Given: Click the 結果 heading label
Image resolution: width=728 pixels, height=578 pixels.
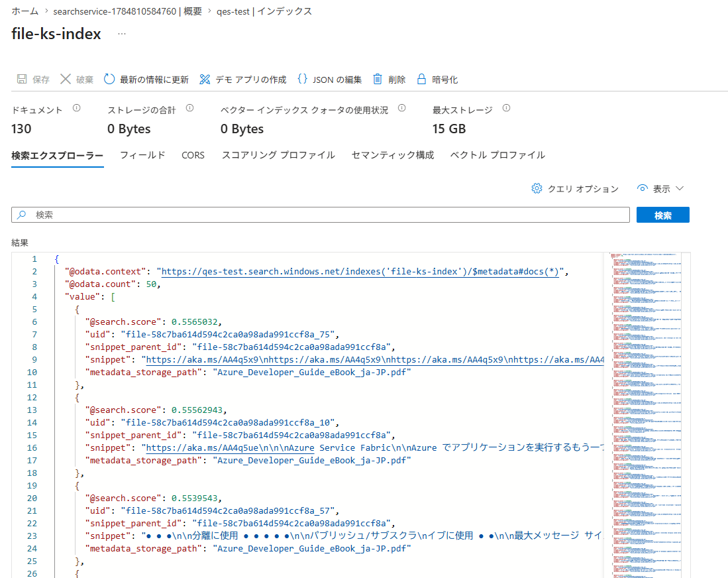Looking at the screenshot, I should [x=20, y=243].
